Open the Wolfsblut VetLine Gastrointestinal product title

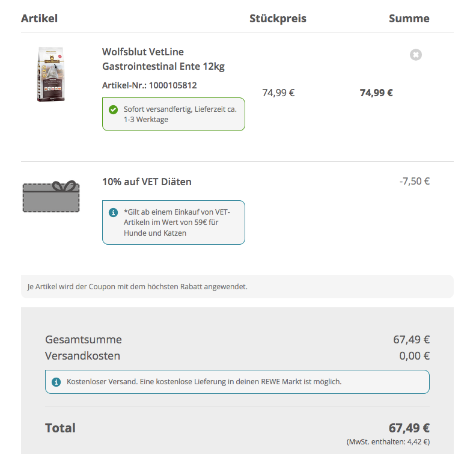click(x=163, y=59)
